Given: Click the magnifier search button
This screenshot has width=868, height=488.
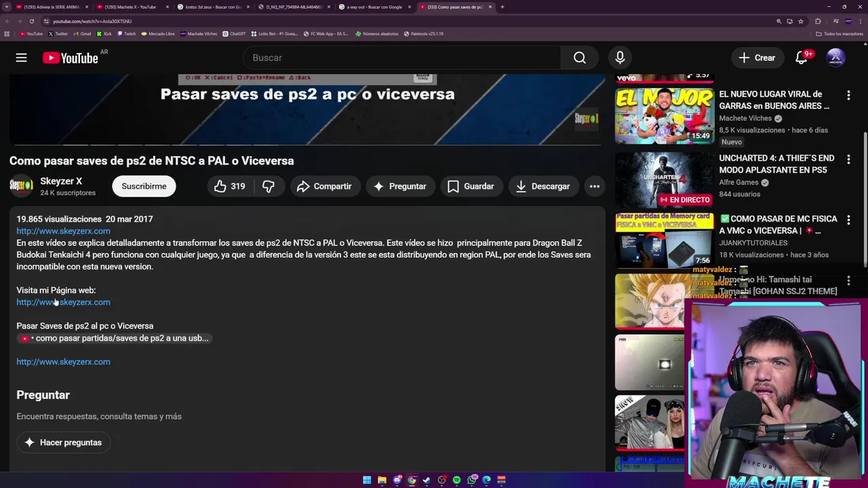Looking at the screenshot, I should point(580,58).
